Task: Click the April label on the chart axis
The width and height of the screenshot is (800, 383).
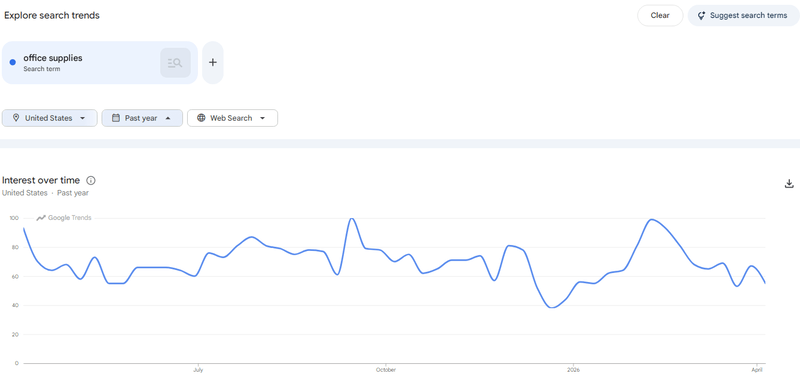Action: [x=757, y=370]
